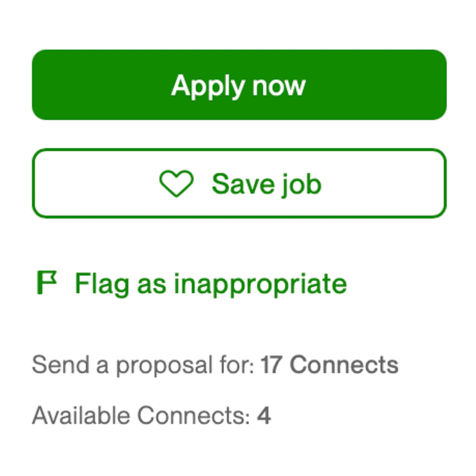
Task: Click the number 17 in proposal cost
Action: [x=271, y=365]
